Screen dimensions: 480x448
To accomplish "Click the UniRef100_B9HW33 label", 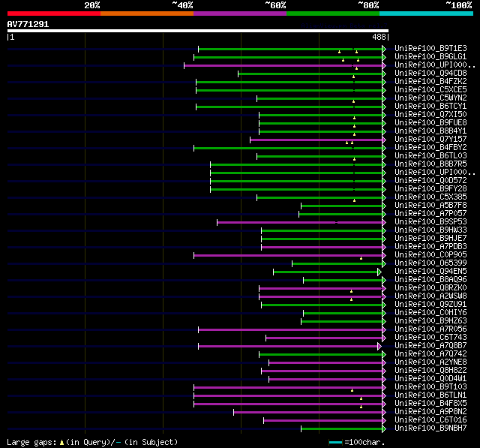I will [x=430, y=230].
